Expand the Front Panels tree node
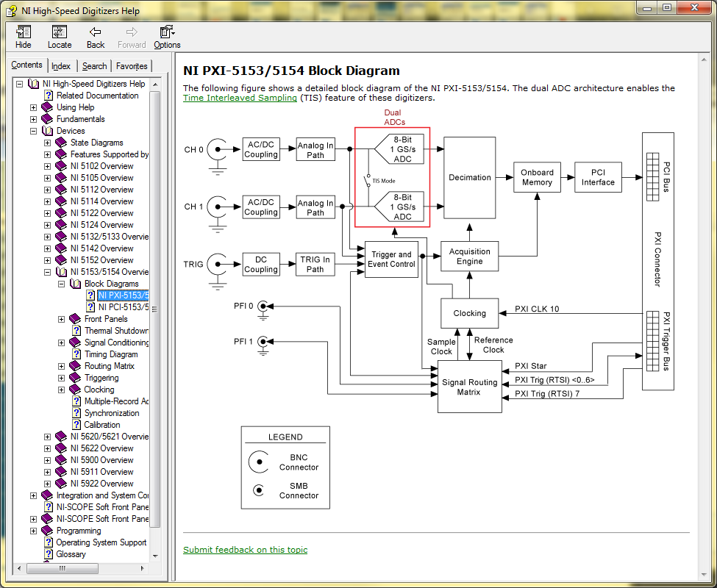 coord(62,319)
